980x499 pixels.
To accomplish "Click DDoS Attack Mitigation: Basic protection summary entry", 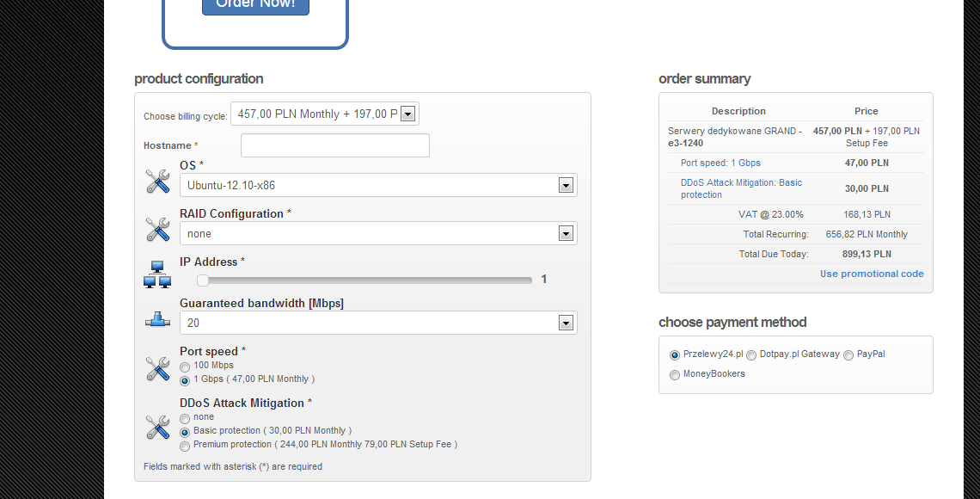I will click(x=741, y=188).
